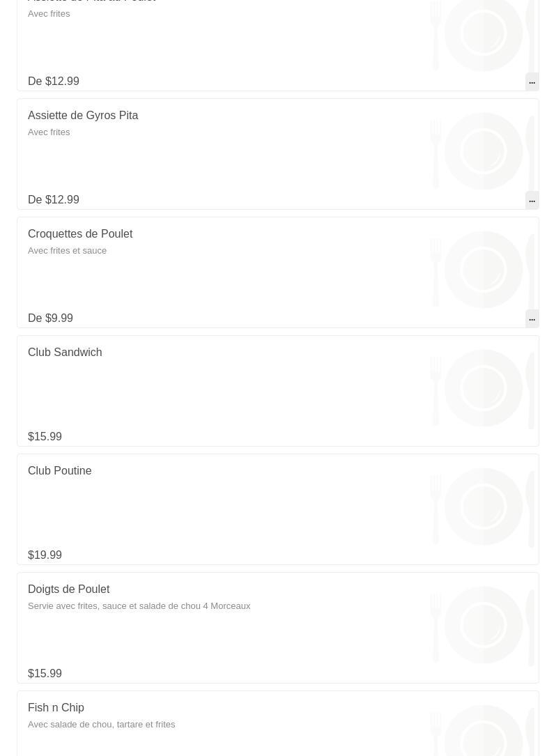Click the $19.99 price on Club Poutine
The image size is (547, 756).
tap(45, 555)
